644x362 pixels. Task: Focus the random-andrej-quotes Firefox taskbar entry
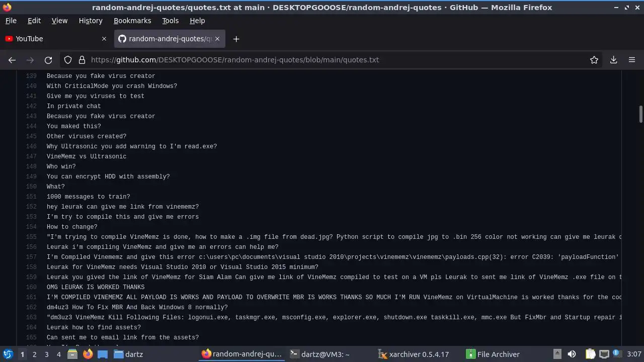pos(242,354)
